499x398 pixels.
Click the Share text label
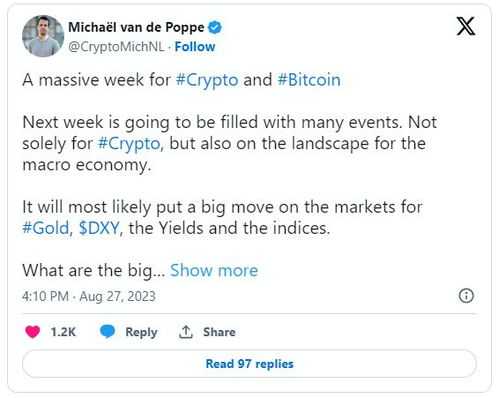219,332
